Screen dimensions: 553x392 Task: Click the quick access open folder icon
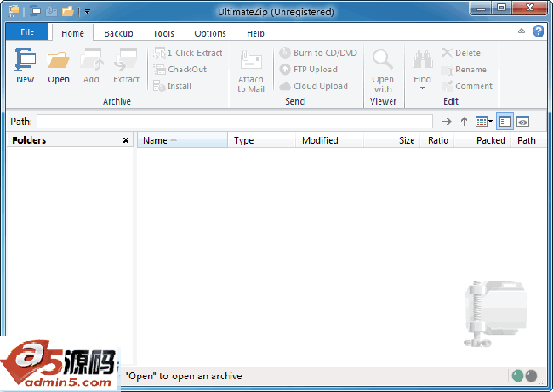point(68,12)
